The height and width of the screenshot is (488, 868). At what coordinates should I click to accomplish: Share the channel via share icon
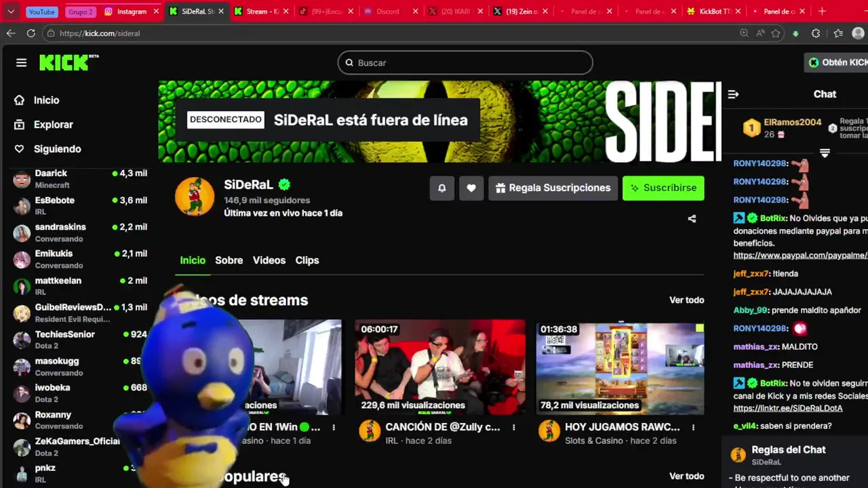pyautogui.click(x=692, y=219)
